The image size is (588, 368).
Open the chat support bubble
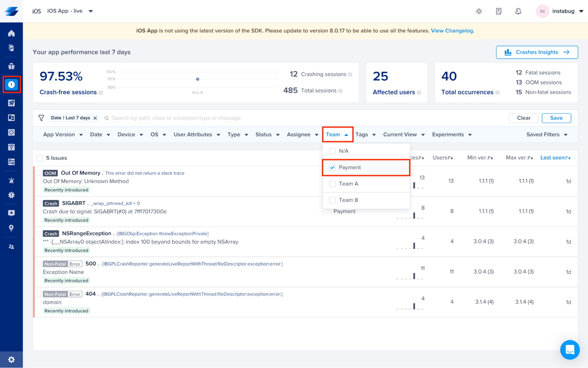coord(570,350)
